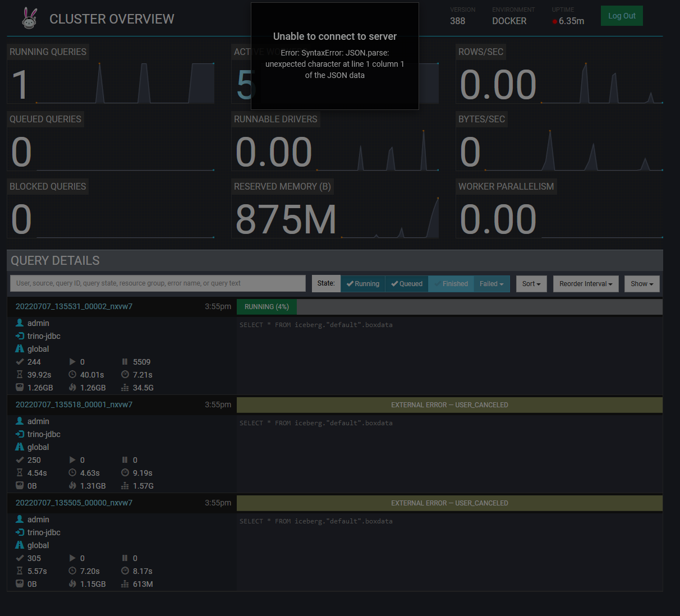The image size is (680, 616).
Task: Click the Reserved Memory sparkline chart
Action: pos(390,217)
